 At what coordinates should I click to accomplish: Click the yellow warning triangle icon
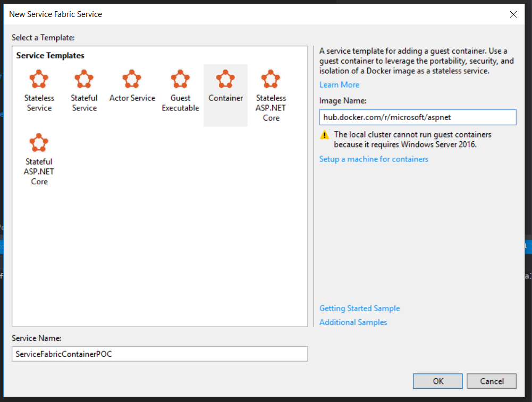pyautogui.click(x=325, y=135)
